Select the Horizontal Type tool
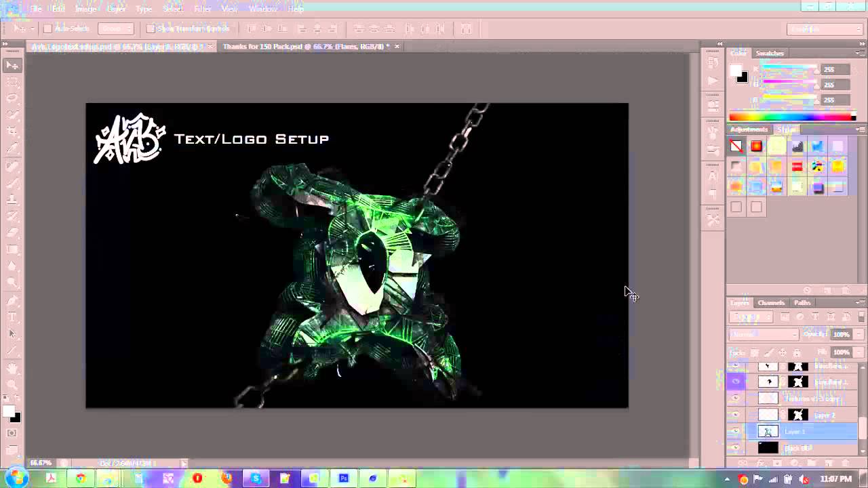868x488 pixels. point(12,317)
